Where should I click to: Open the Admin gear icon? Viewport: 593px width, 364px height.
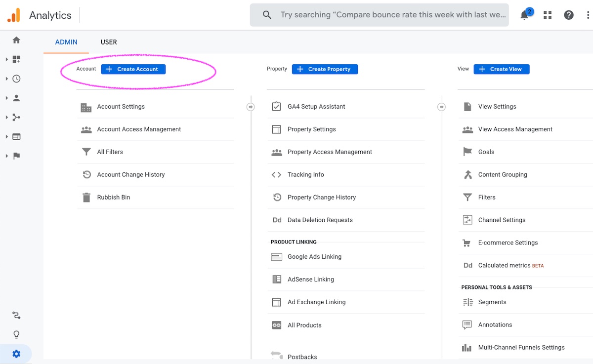(16, 354)
